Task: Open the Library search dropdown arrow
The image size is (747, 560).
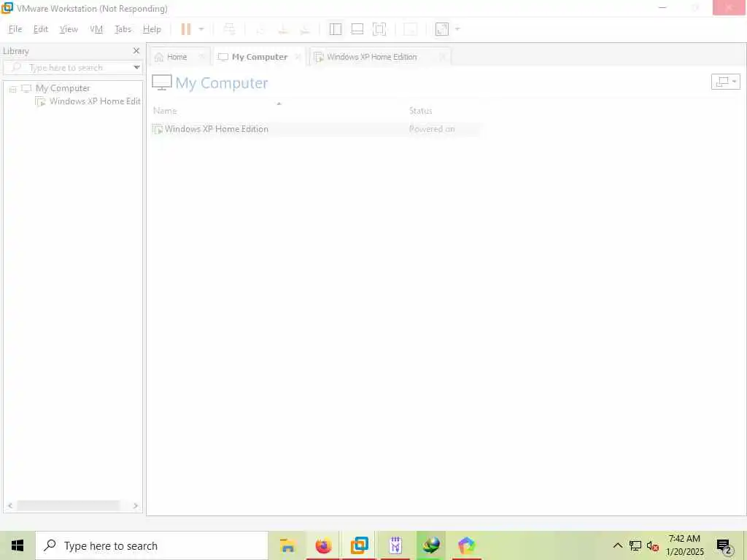Action: click(x=136, y=68)
